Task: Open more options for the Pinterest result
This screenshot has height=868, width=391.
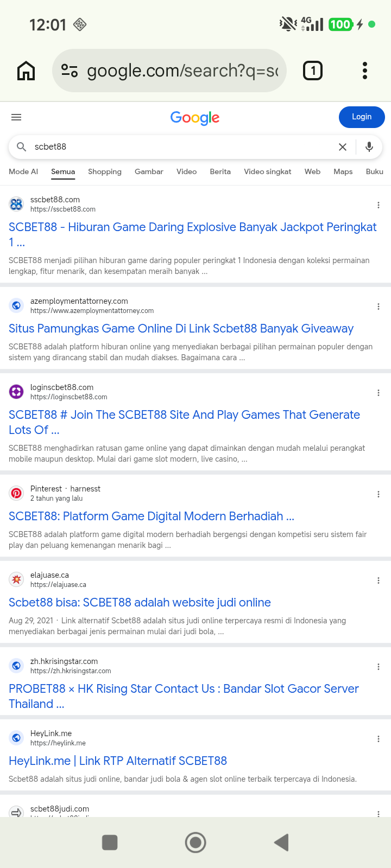Action: 379,494
